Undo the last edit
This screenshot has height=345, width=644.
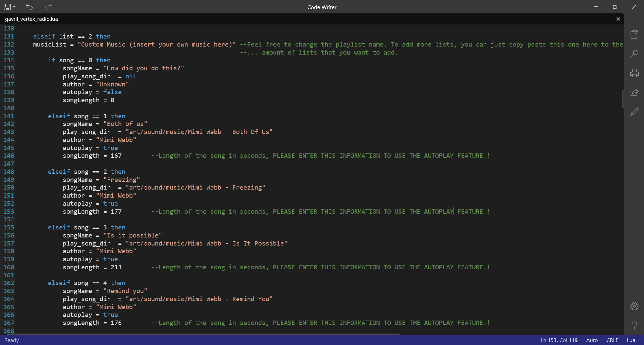[29, 7]
